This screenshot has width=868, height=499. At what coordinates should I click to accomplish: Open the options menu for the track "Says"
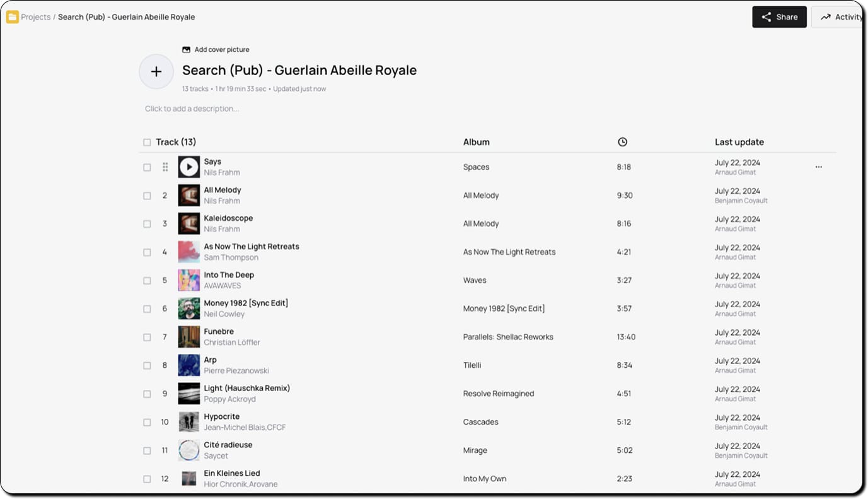click(819, 167)
